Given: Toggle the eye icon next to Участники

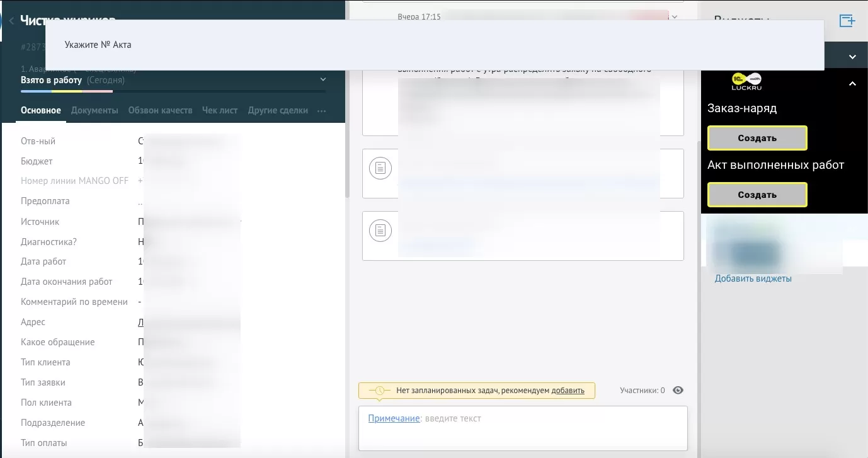Looking at the screenshot, I should (678, 391).
